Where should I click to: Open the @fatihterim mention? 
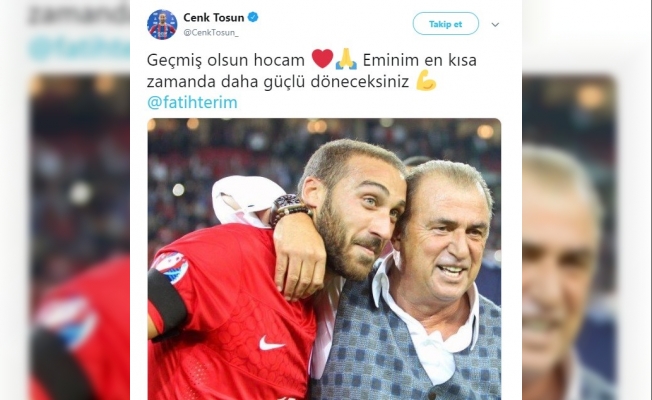(x=192, y=102)
